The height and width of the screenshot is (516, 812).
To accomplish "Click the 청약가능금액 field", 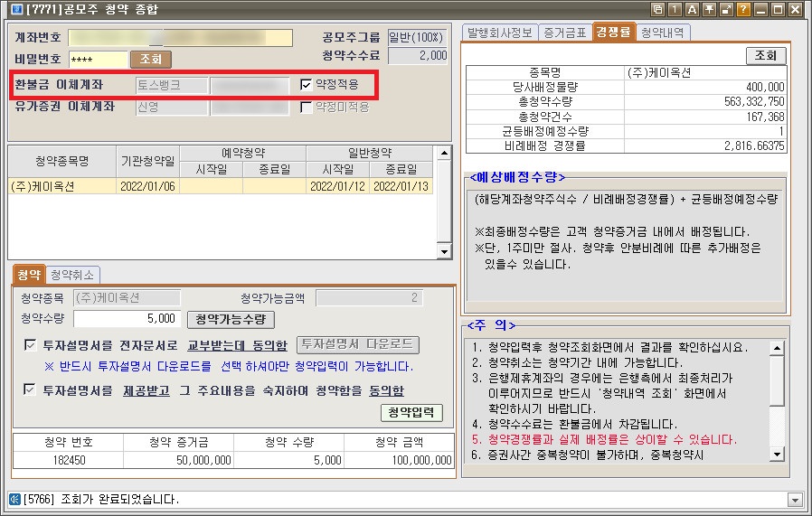I will tap(369, 298).
